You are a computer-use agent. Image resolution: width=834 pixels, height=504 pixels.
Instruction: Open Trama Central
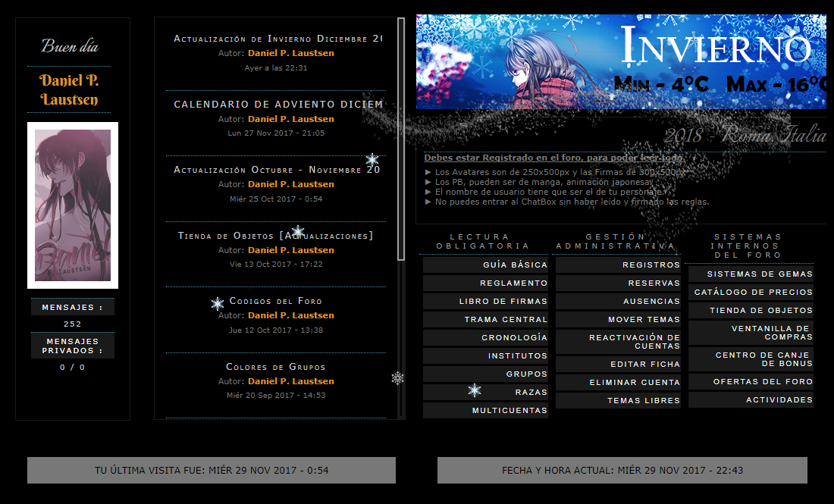pos(485,319)
